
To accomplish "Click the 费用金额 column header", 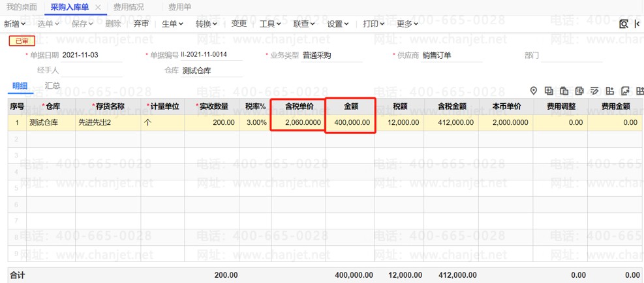I will 616,107.
